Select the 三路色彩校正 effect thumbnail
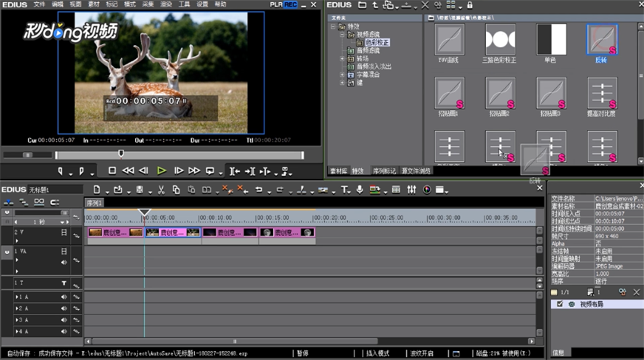Image resolution: width=644 pixels, height=360 pixels. pos(500,39)
